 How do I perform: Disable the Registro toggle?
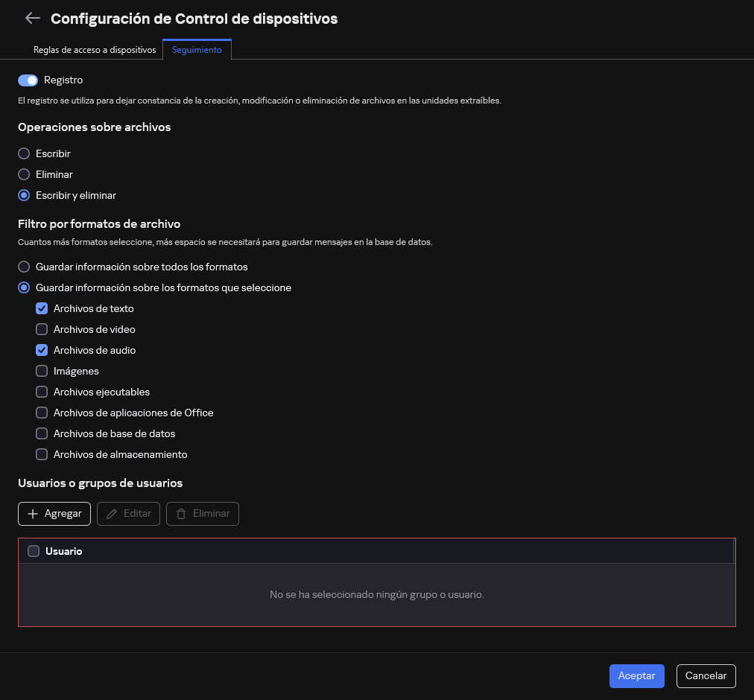click(27, 80)
